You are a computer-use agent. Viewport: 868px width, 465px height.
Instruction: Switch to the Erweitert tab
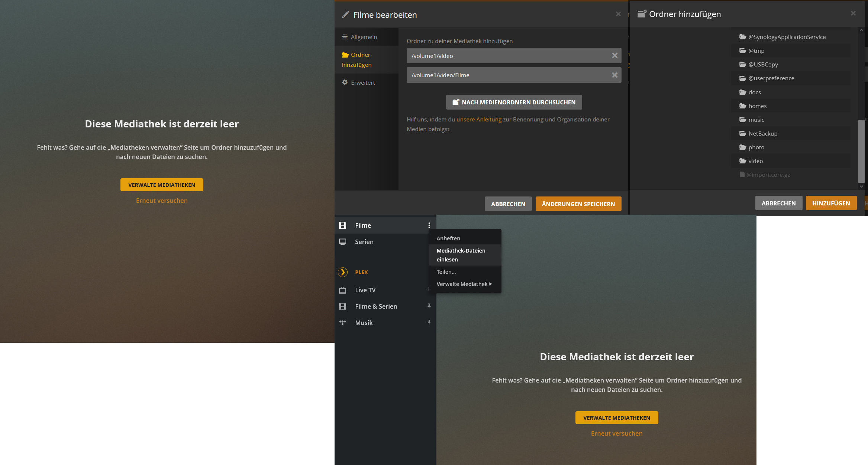click(x=363, y=83)
